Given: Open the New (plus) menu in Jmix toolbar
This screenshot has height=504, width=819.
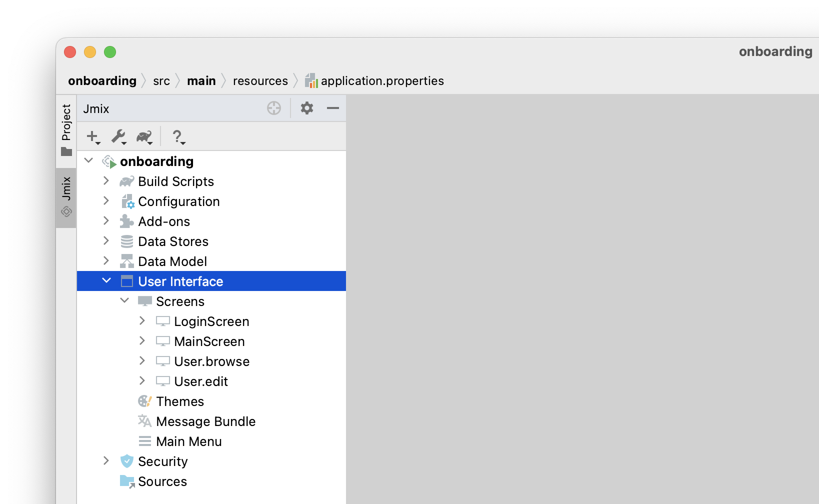Looking at the screenshot, I should [93, 136].
